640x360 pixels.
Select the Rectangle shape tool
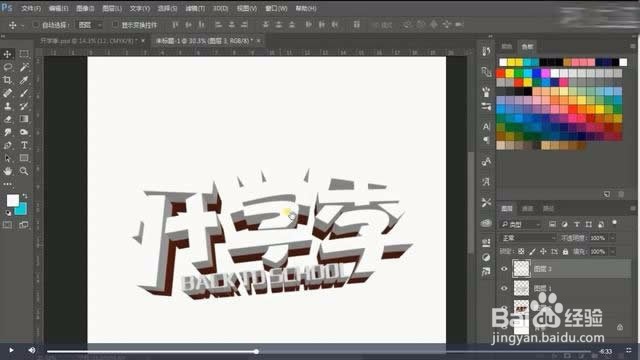(x=24, y=158)
